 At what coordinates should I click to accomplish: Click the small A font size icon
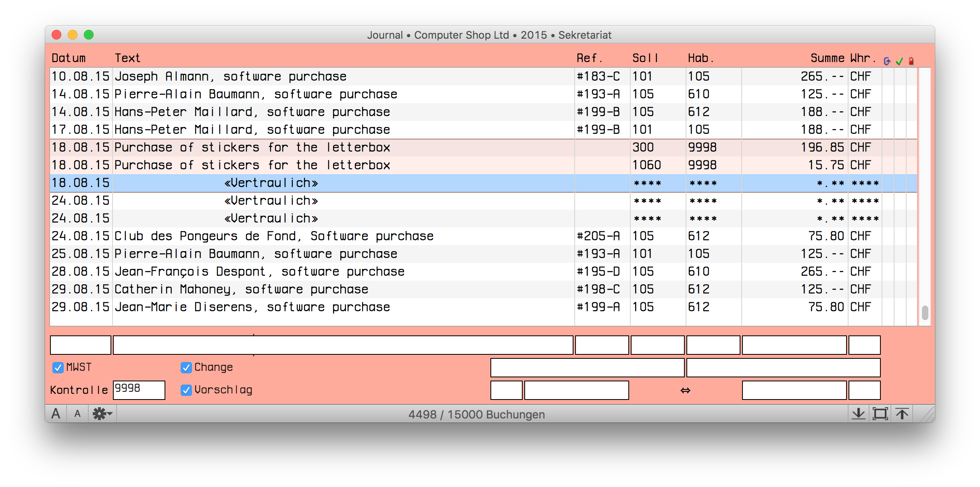77,414
